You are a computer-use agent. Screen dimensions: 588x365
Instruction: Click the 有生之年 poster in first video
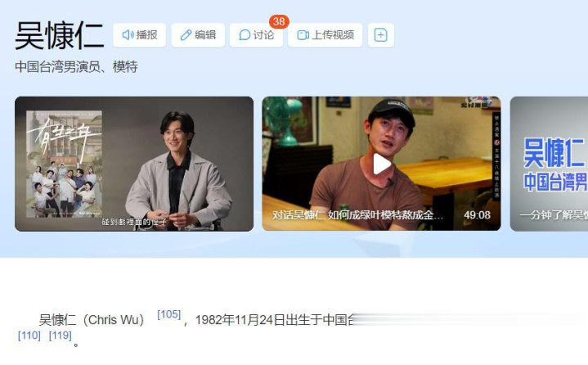pos(64,164)
